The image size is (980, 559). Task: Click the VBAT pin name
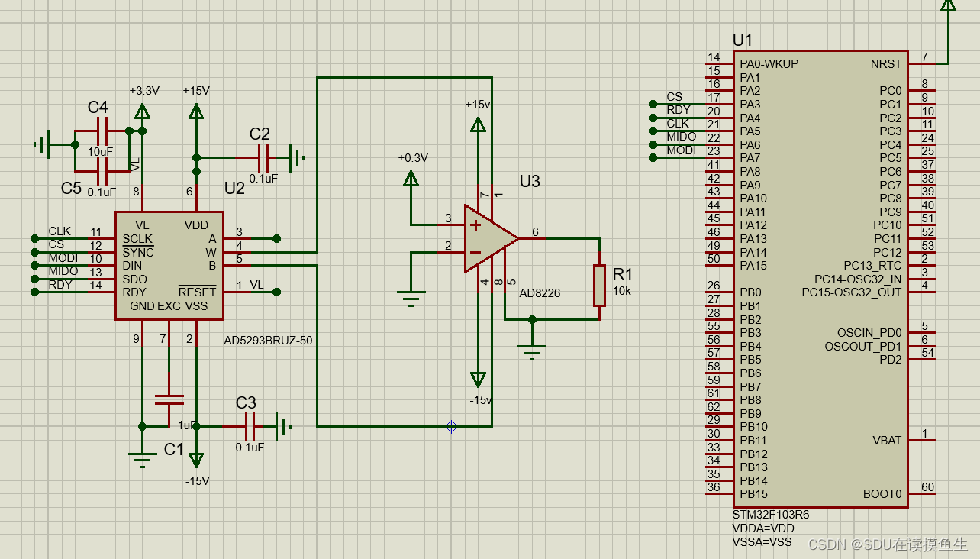click(x=887, y=441)
